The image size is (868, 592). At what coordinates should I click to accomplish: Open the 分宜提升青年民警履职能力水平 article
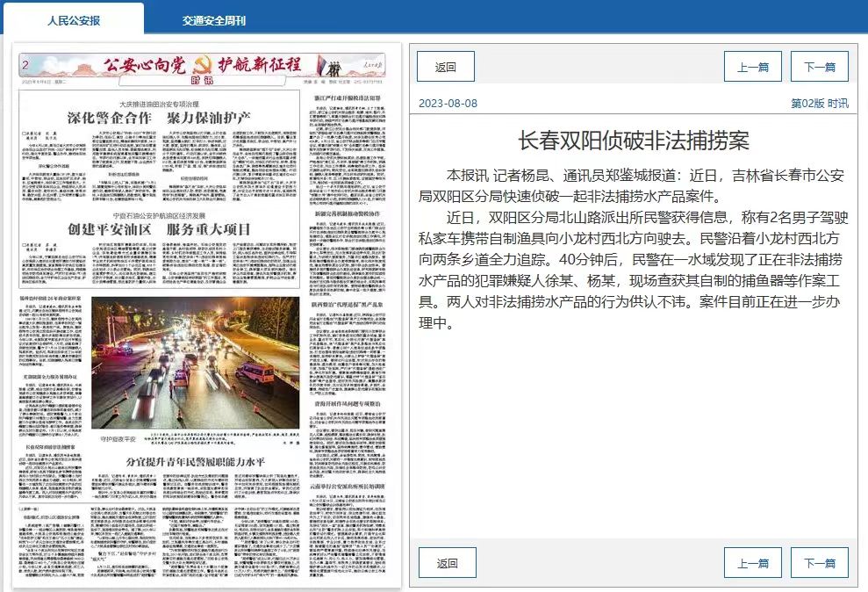tap(196, 461)
